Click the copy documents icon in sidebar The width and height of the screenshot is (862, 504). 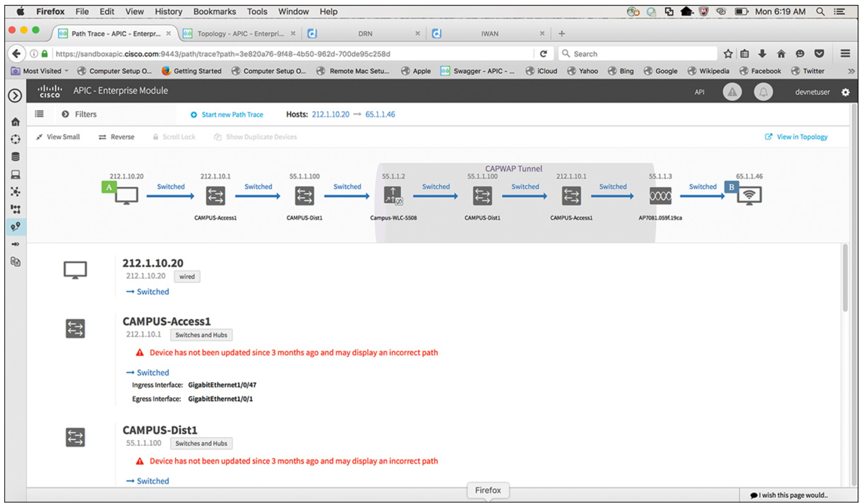pos(15,262)
